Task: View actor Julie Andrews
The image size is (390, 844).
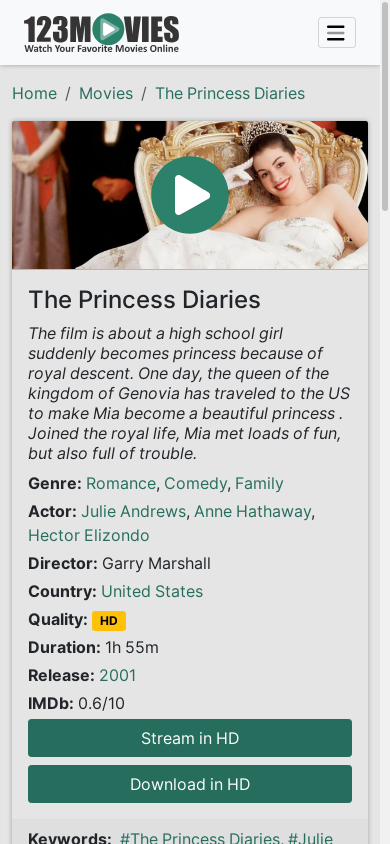Action: (x=133, y=511)
